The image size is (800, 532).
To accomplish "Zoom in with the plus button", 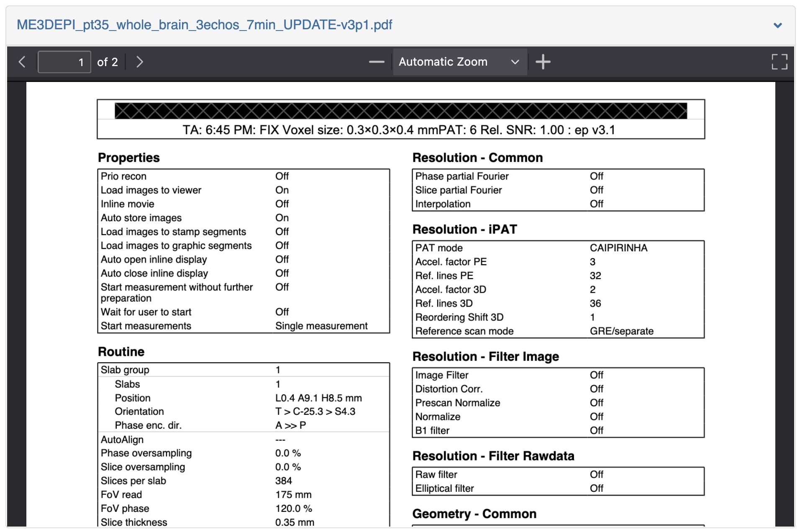I will click(x=543, y=62).
